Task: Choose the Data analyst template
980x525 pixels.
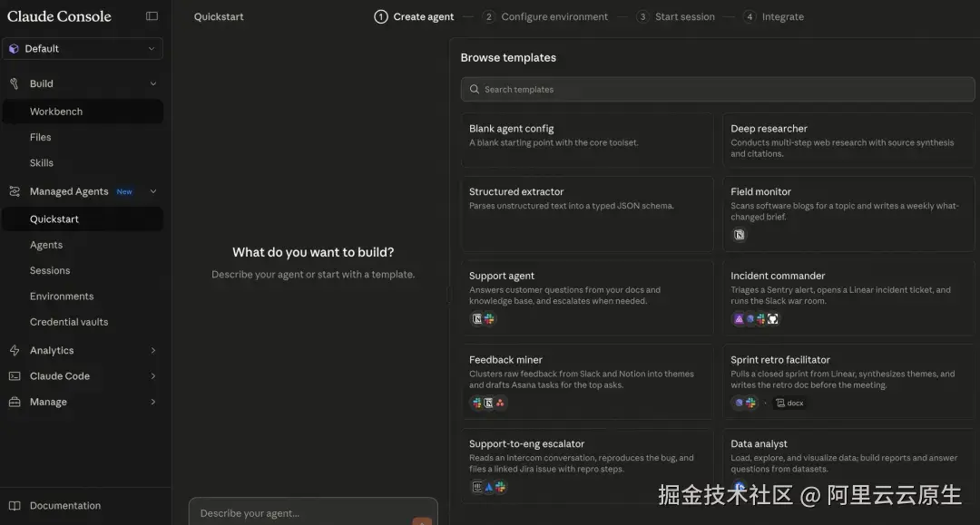Action: click(x=848, y=466)
